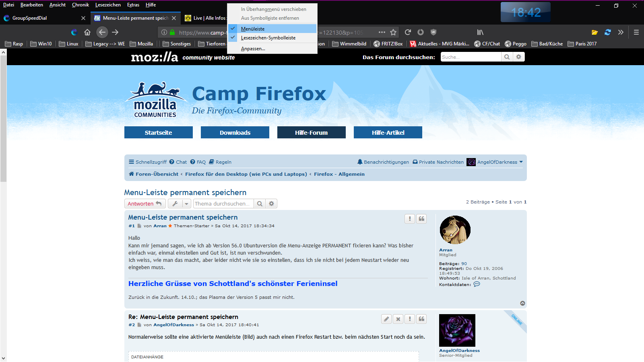
Task: Reload the current page
Action: pos(408,32)
